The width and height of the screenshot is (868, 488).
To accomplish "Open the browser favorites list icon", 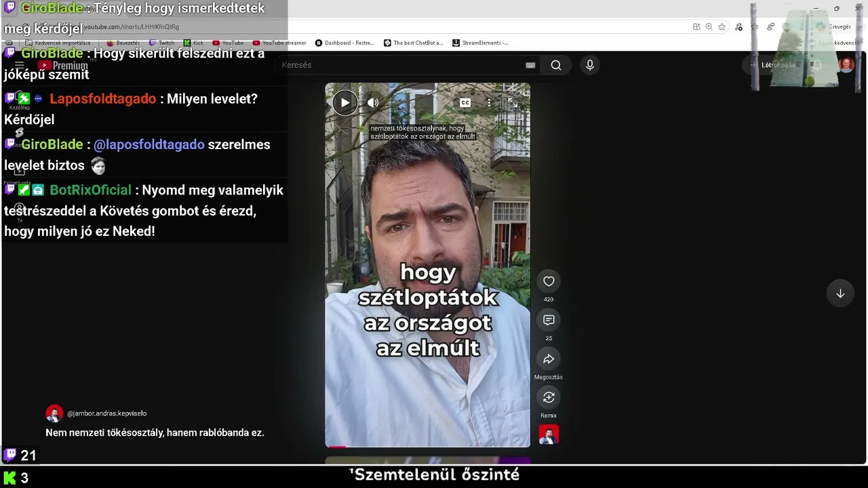I will pos(755,26).
